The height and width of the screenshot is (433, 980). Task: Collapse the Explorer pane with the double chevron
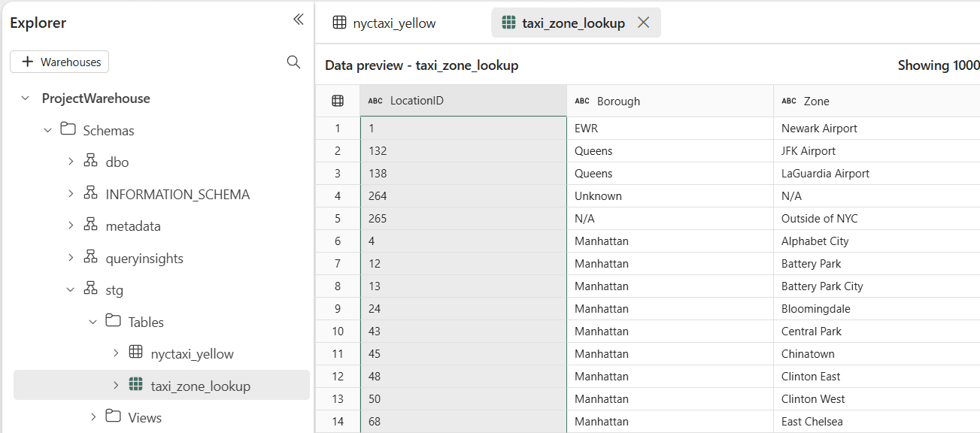click(299, 20)
